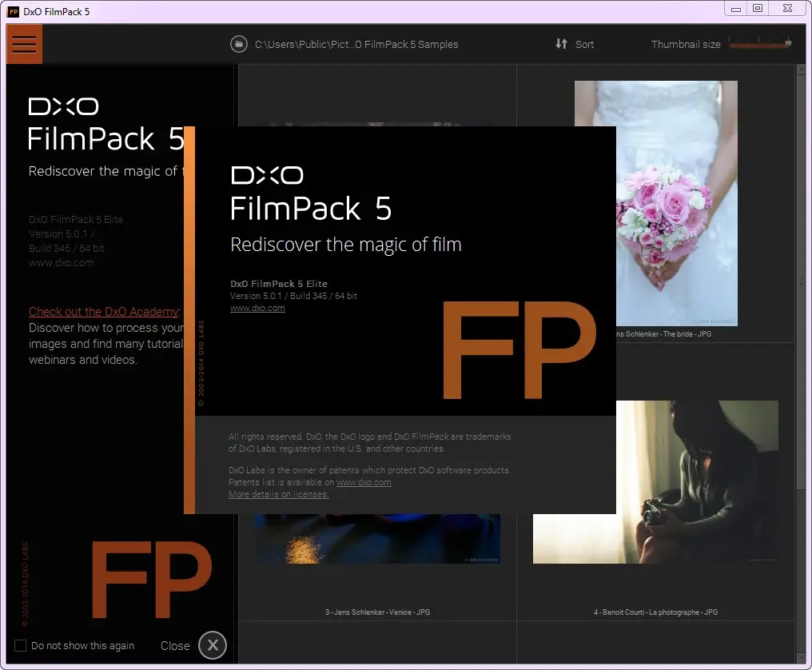Screen dimensions: 812x670
Task: Click the Sort label
Action: 585,45
